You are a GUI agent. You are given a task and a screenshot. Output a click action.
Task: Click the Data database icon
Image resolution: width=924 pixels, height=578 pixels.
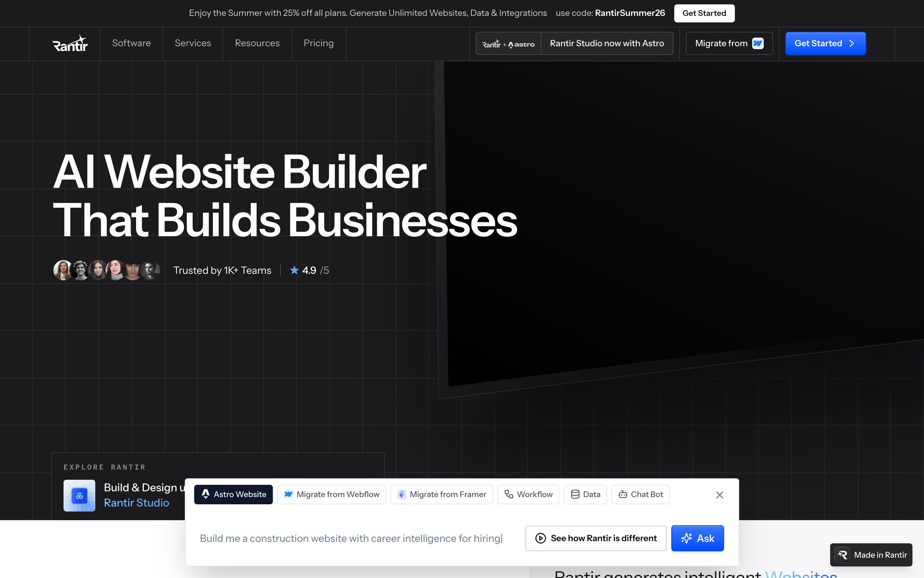575,494
